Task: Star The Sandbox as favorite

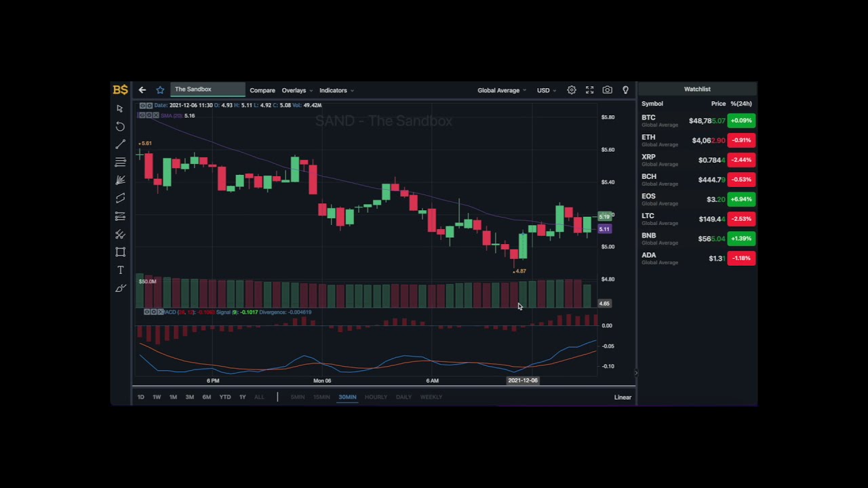Action: [160, 90]
